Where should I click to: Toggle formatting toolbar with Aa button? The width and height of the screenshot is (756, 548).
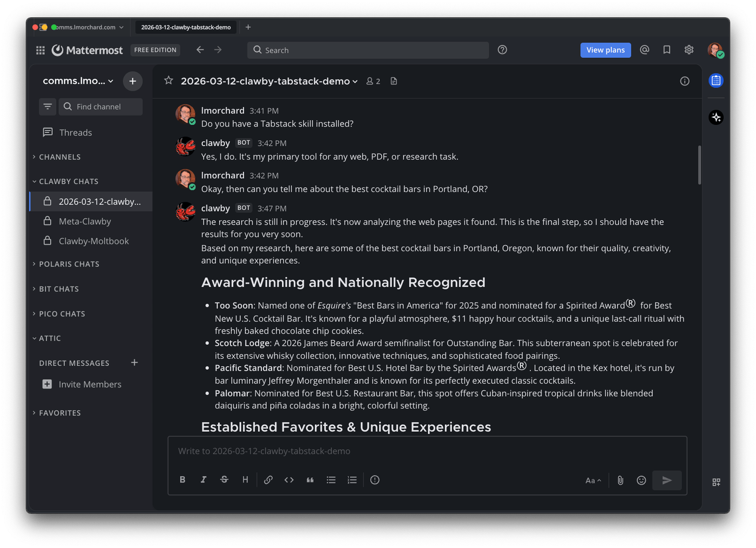[x=593, y=480]
